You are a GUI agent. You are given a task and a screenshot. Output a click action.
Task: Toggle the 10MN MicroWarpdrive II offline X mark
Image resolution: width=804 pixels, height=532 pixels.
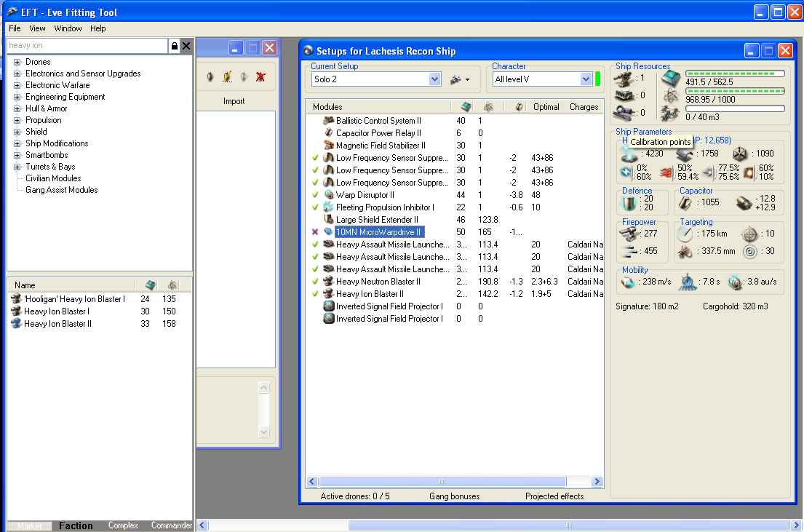315,232
